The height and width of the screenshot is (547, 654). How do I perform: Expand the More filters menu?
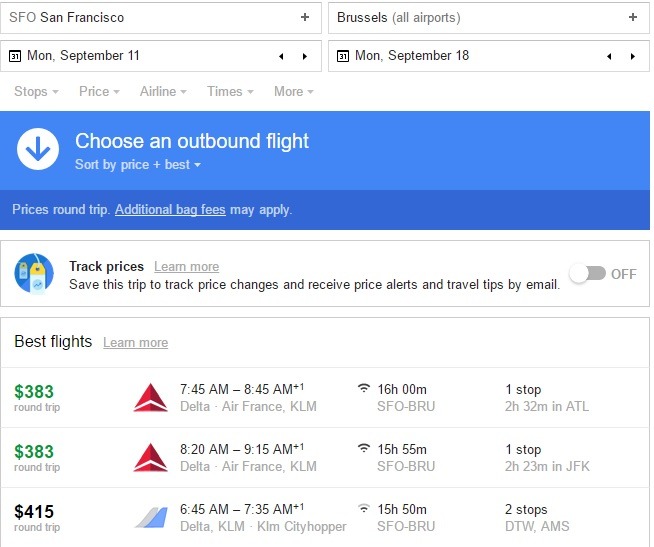click(x=294, y=91)
